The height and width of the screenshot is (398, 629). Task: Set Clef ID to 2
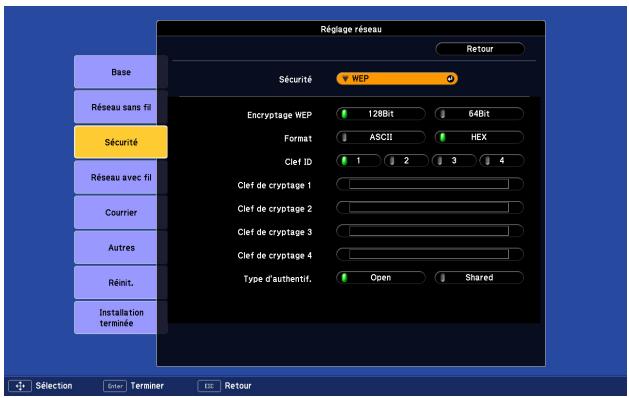(406, 161)
